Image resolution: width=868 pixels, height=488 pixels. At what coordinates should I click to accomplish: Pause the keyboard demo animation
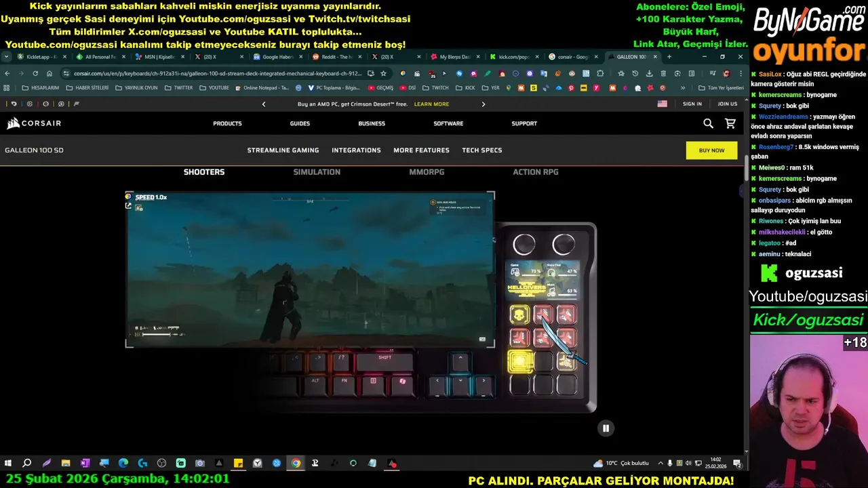tap(606, 428)
